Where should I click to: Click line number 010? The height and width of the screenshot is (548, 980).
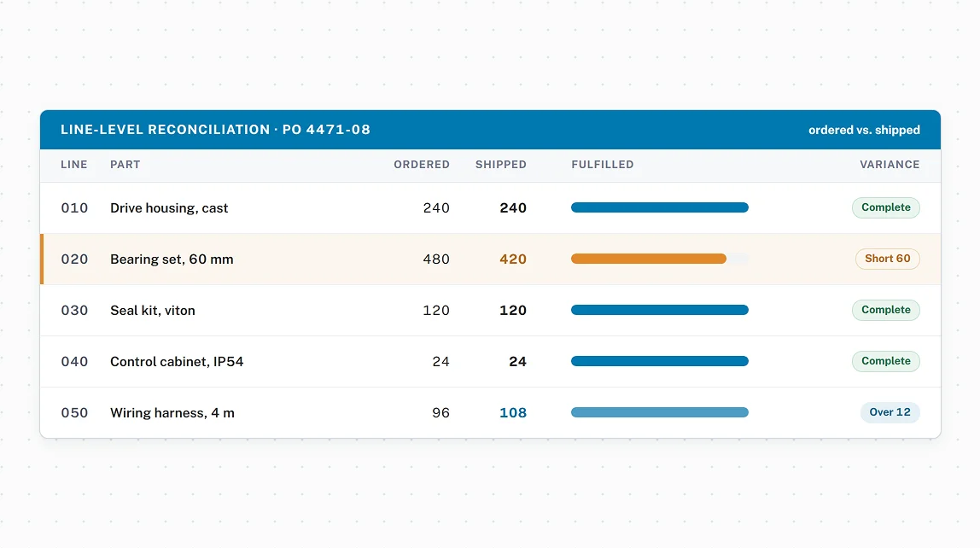point(74,208)
